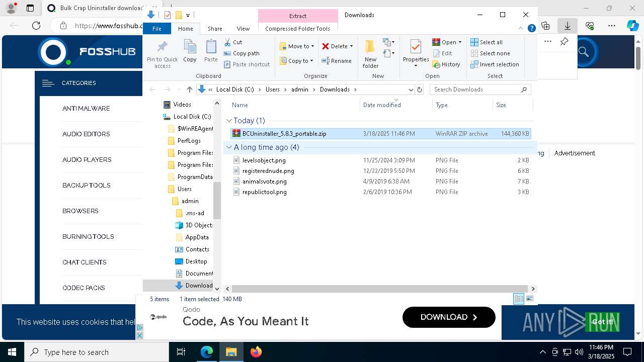This screenshot has width=644, height=362.
Task: Collapse the A long time ago group
Action: (229, 147)
